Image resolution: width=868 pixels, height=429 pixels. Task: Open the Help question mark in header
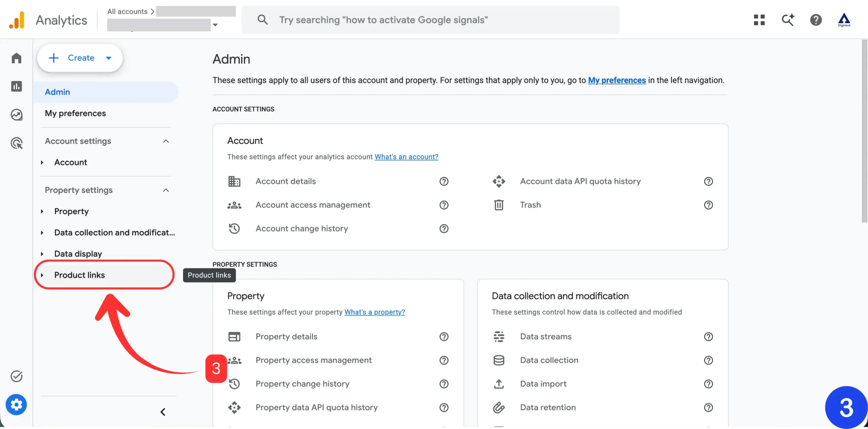[x=816, y=20]
